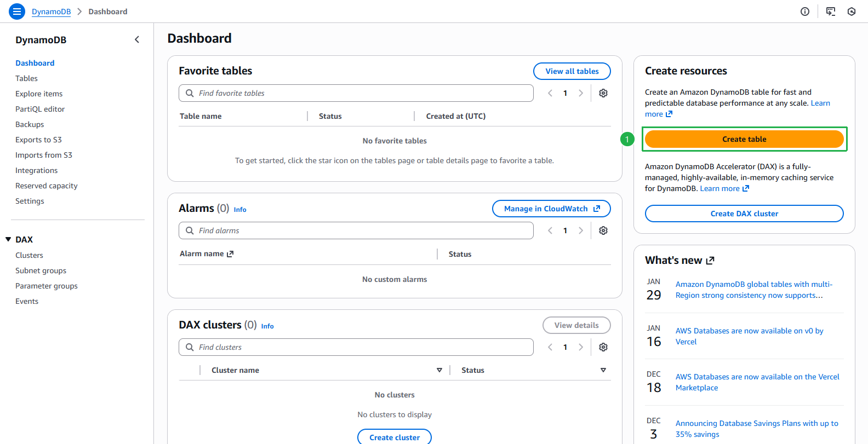
Task: Open Subnet groups in sidebar
Action: click(41, 270)
